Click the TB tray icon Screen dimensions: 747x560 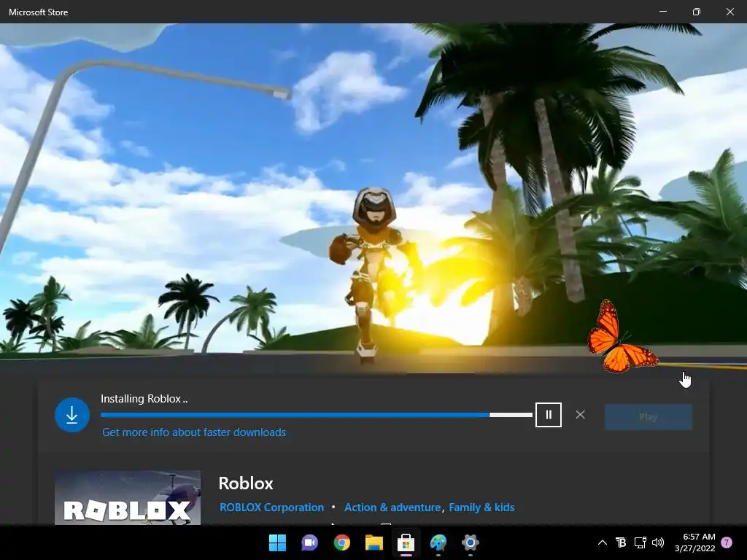tap(621, 542)
